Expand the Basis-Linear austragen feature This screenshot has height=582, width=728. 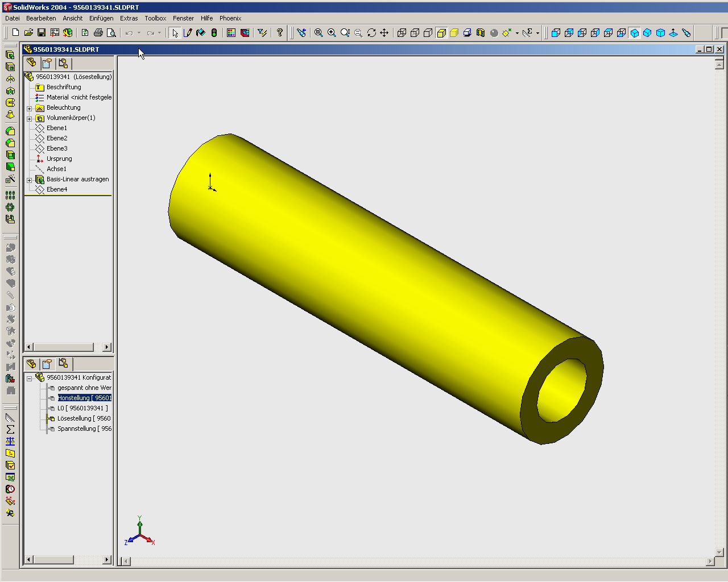pos(30,180)
